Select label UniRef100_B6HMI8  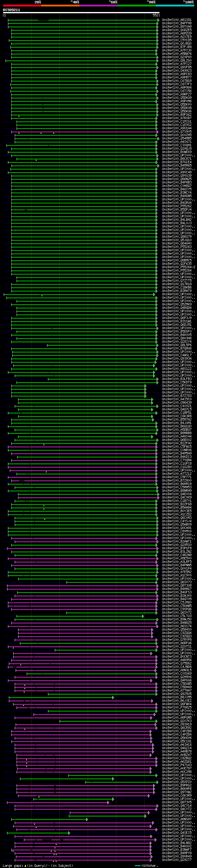pyautogui.click(x=176, y=484)
